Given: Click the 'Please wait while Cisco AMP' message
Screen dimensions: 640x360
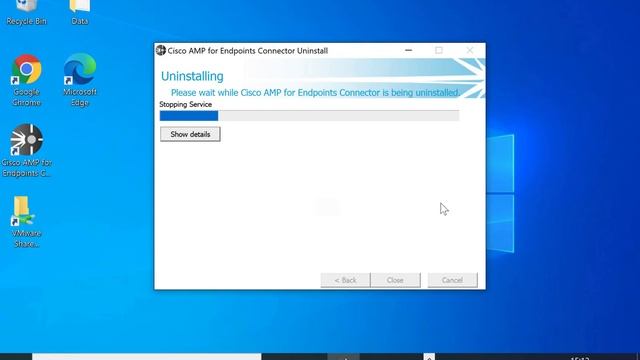Looking at the screenshot, I should point(315,93).
